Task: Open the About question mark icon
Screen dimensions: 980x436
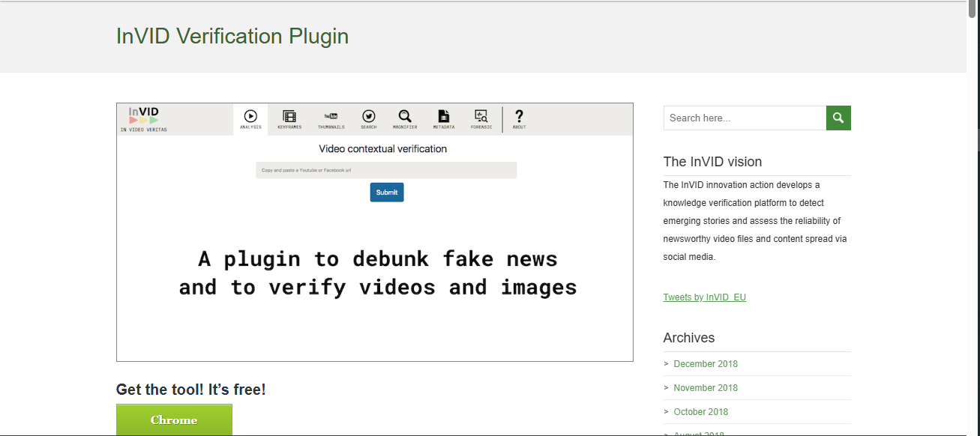Action: [519, 116]
